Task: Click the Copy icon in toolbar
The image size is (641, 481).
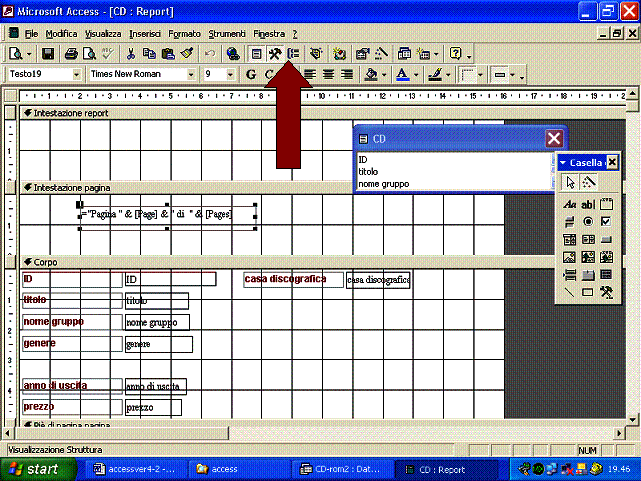Action: point(149,54)
